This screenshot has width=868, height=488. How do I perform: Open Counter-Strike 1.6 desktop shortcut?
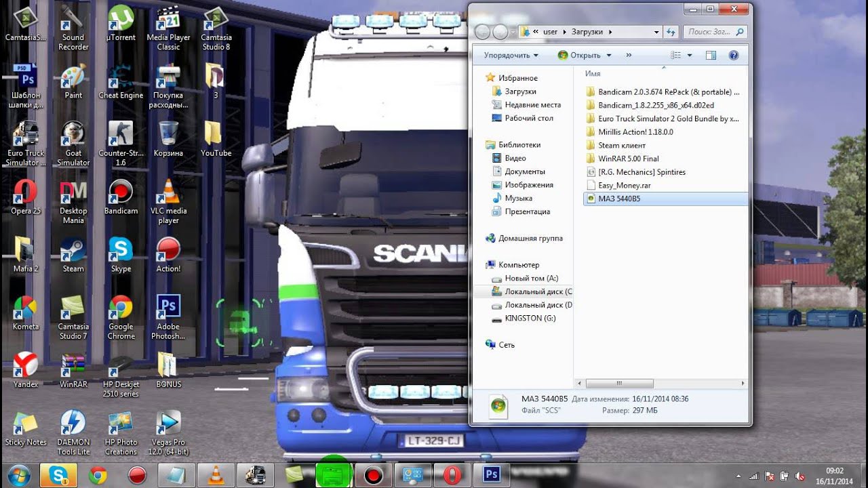click(x=121, y=144)
